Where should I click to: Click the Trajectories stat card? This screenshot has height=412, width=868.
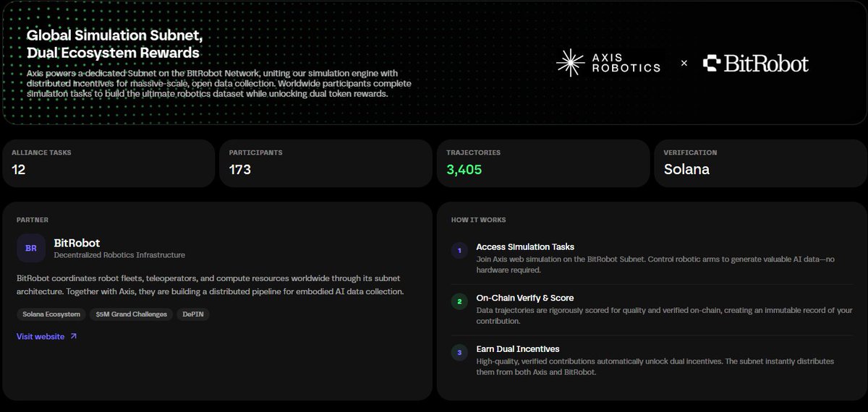542,163
